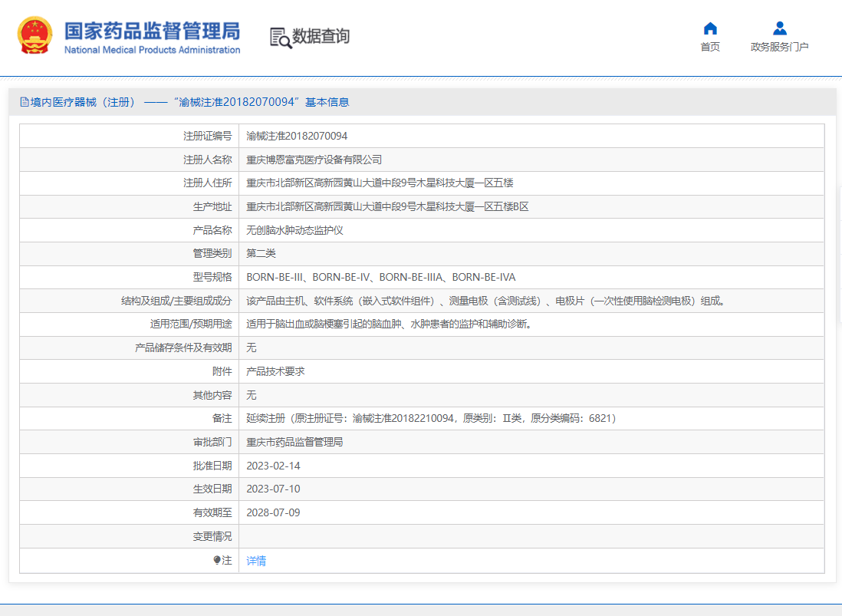The width and height of the screenshot is (842, 616).
Task: Click the 其他内容 row label
Action: coord(212,395)
